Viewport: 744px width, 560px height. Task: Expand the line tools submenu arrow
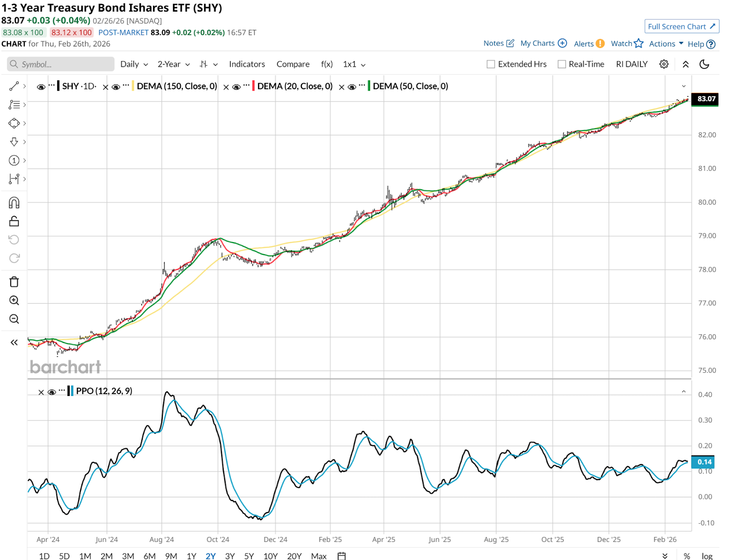24,86
